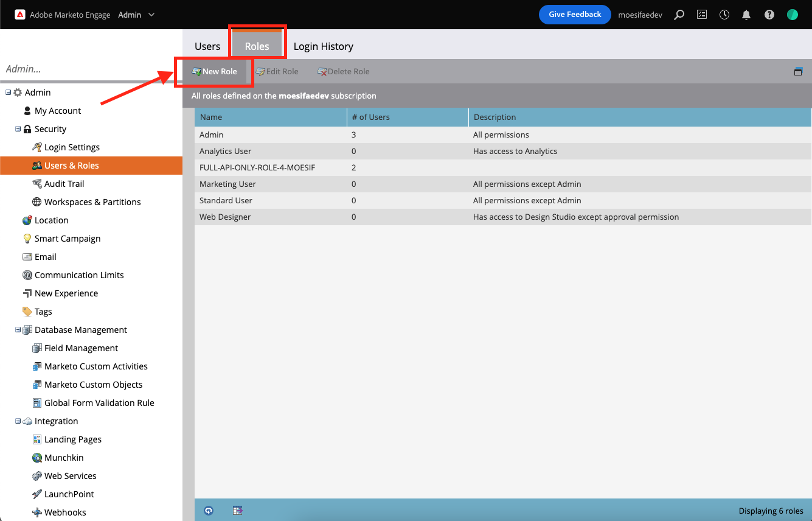Click the green user avatar icon

pyautogui.click(x=792, y=15)
